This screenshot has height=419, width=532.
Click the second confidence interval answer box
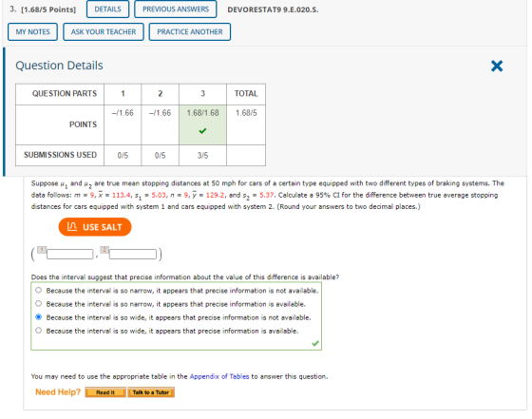pyautogui.click(x=133, y=254)
